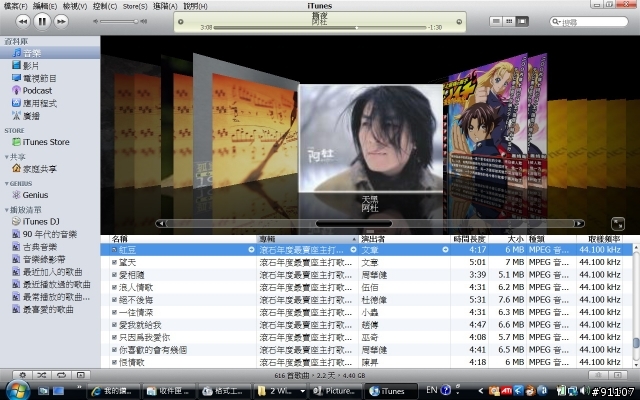Open taskbar '2 Wi...' group dropdown arrow

click(x=302, y=391)
